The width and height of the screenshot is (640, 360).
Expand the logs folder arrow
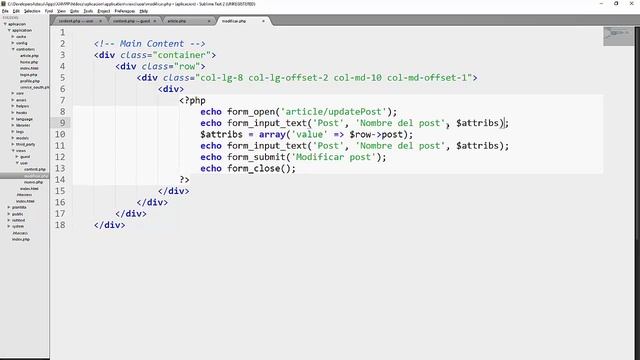[13, 131]
